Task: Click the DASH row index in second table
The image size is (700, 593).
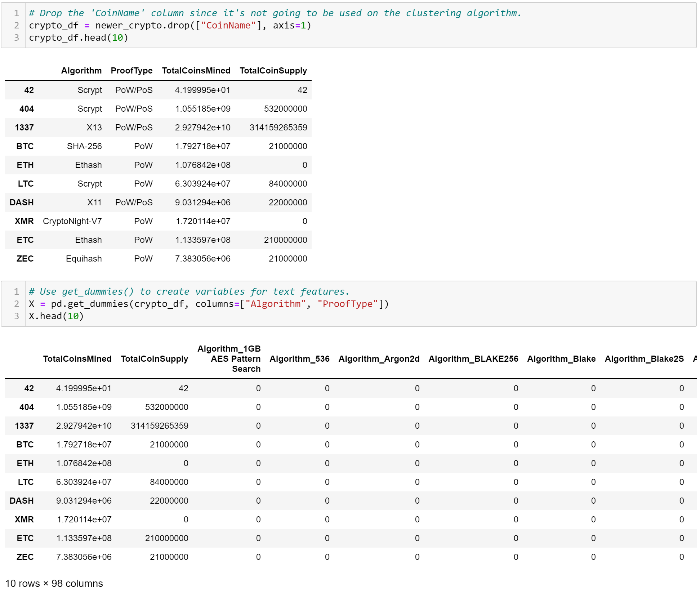Action: point(22,501)
